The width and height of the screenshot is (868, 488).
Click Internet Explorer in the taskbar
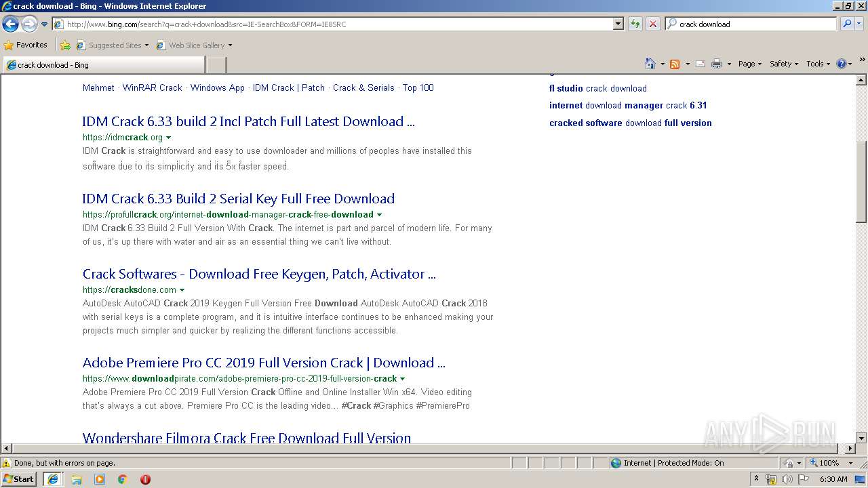point(53,479)
